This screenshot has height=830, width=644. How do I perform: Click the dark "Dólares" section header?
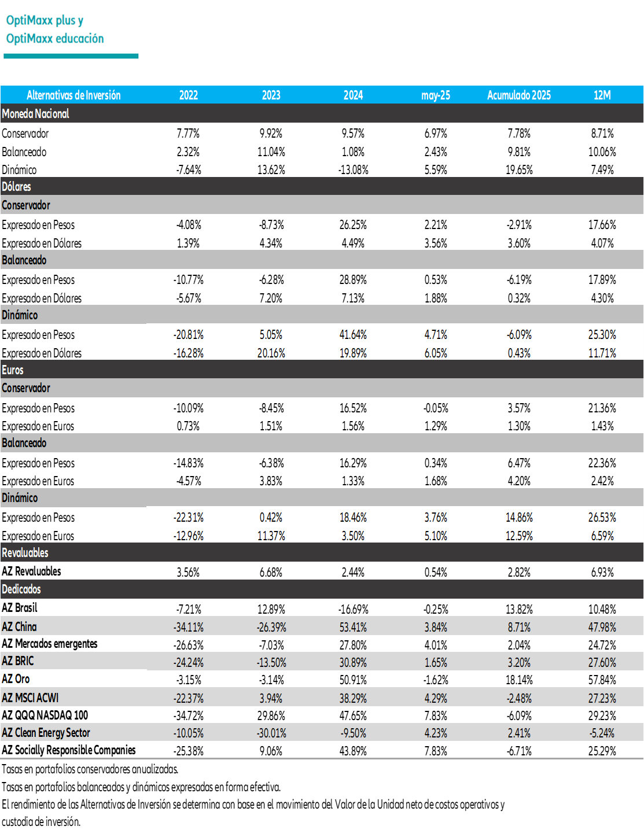tap(322, 186)
